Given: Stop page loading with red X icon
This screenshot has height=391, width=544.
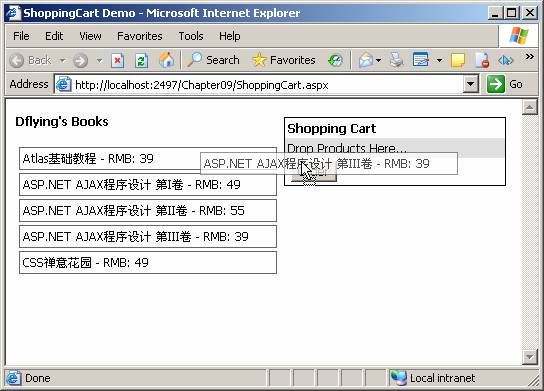Looking at the screenshot, I should pyautogui.click(x=118, y=60).
